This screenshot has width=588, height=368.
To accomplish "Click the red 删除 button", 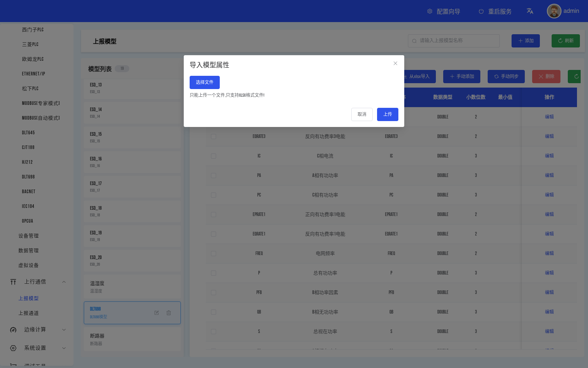I will pos(546,77).
